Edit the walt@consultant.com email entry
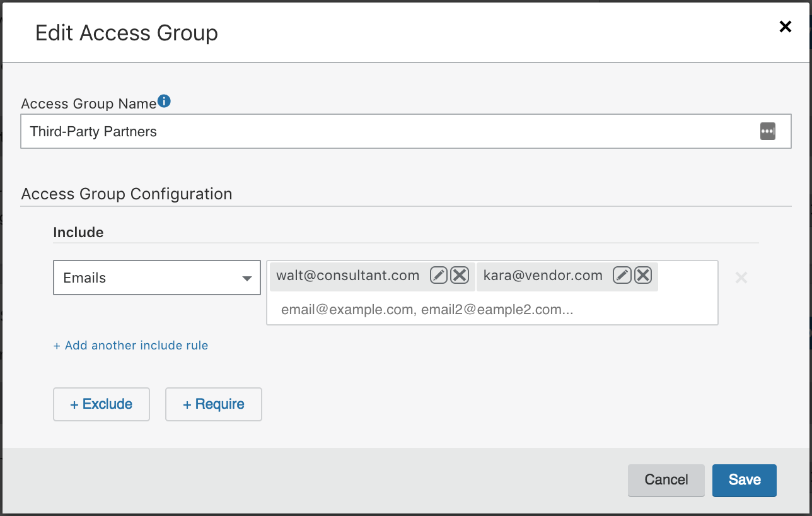The image size is (812, 516). (x=439, y=276)
